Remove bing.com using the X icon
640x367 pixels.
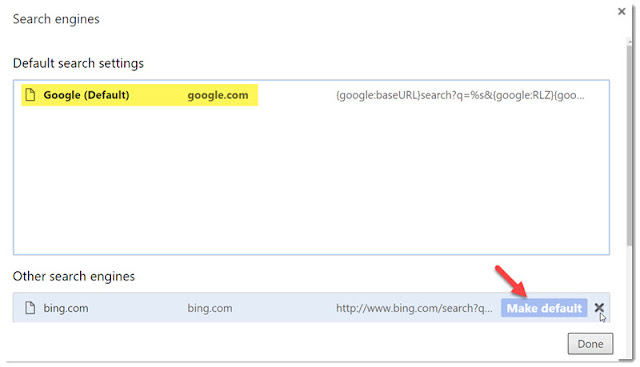point(599,308)
